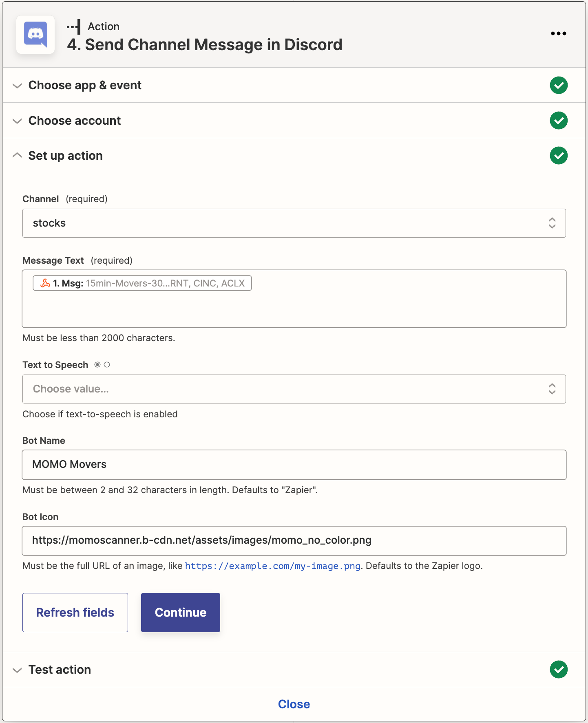Click into the Bot Name field
Screen dimensions: 588x723
[x=294, y=465]
